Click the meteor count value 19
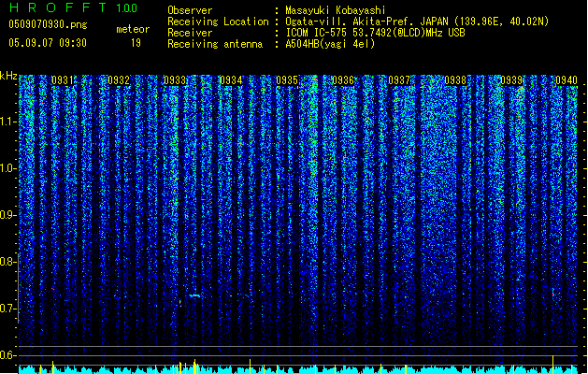 click(x=136, y=43)
